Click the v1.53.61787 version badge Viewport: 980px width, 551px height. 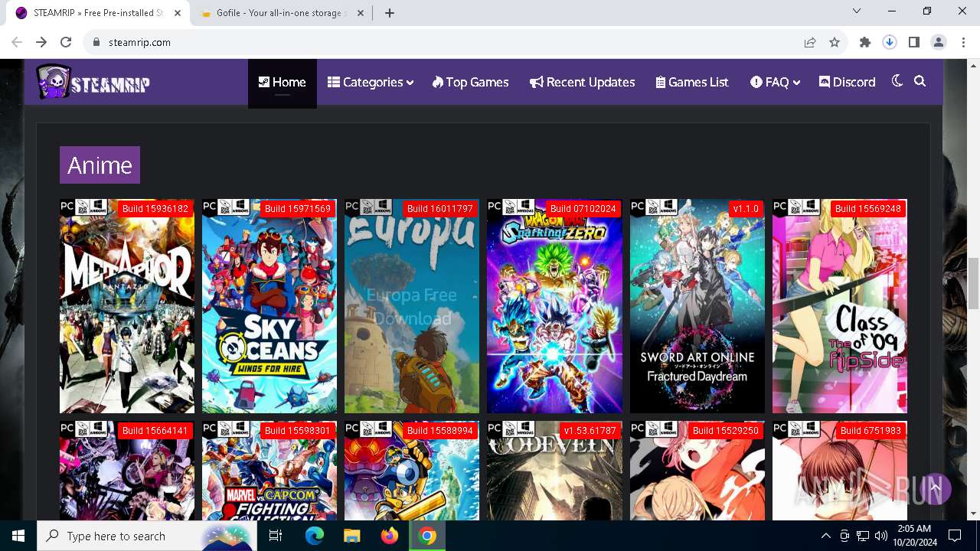(x=590, y=431)
